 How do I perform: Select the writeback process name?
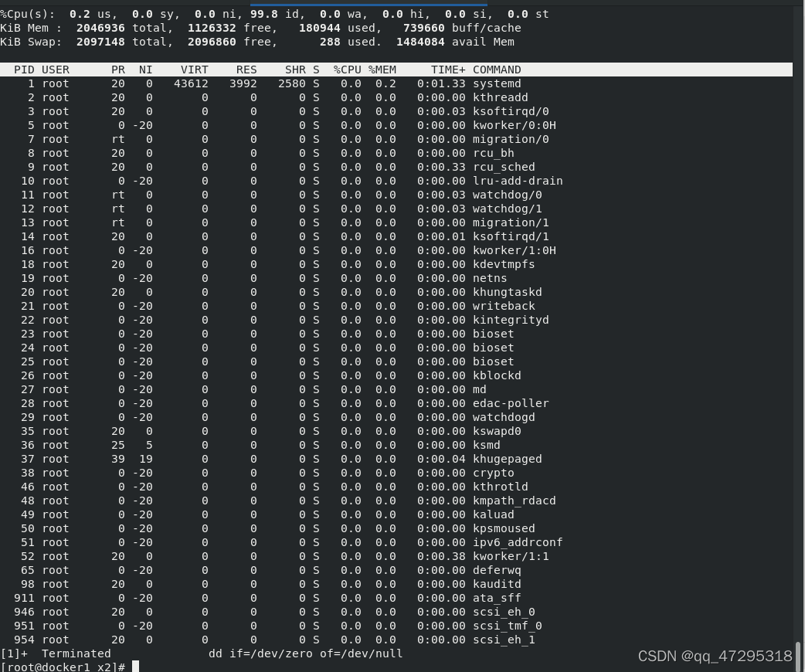[x=504, y=306]
